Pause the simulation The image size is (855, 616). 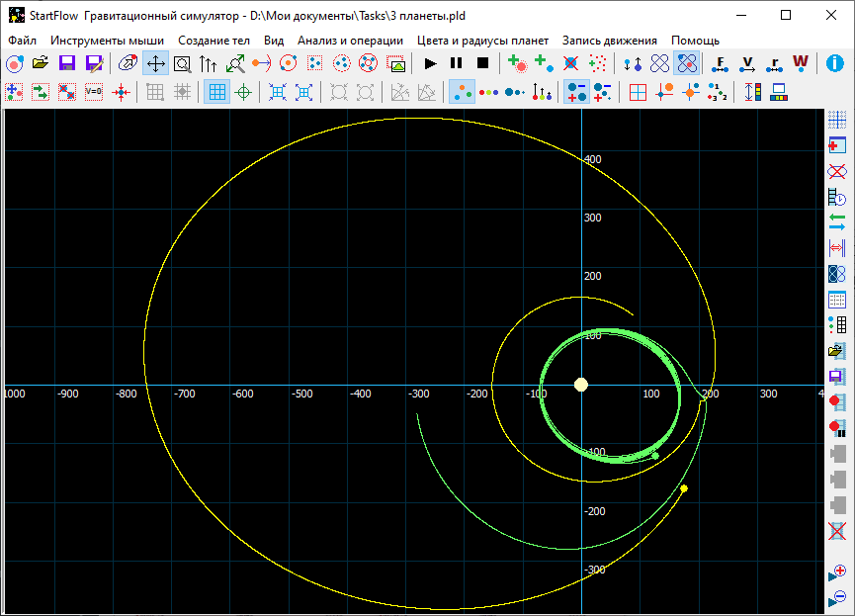(x=457, y=64)
